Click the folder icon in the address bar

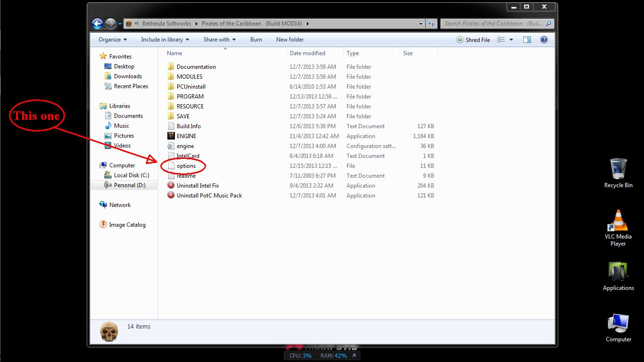pyautogui.click(x=128, y=24)
